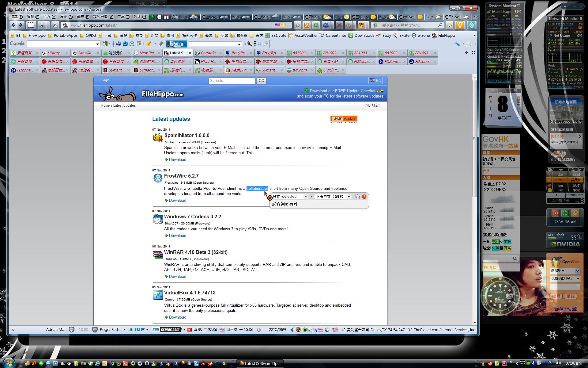Click the grey dollar coin toolbar icon
Viewport: 588px width, 368px height.
click(x=297, y=25)
